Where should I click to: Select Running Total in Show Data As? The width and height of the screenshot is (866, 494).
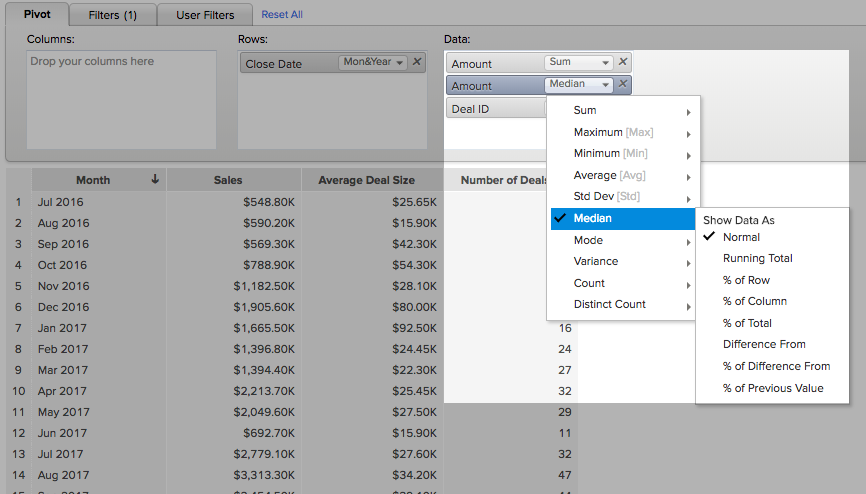coord(757,258)
